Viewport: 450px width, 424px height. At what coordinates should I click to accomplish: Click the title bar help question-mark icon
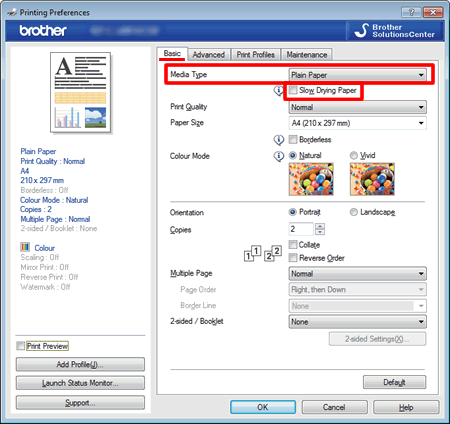click(411, 12)
